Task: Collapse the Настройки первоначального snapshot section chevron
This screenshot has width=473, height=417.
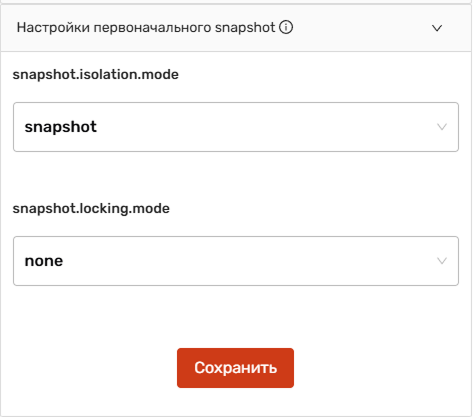Action: [x=437, y=28]
